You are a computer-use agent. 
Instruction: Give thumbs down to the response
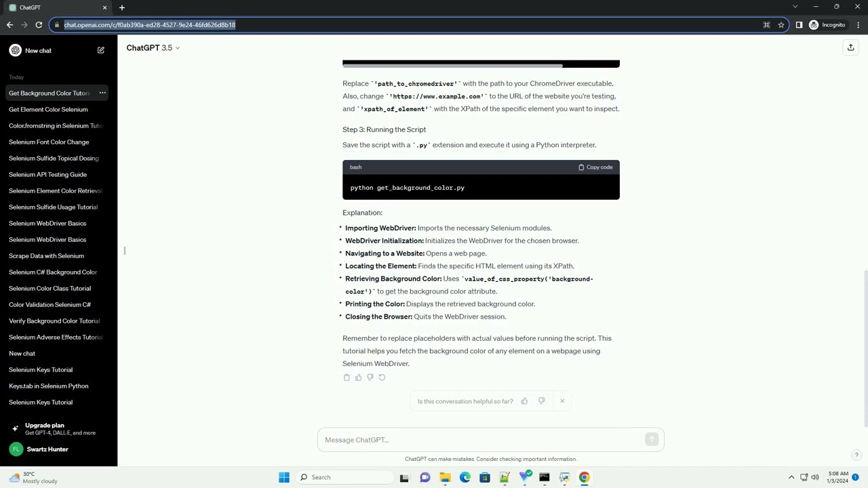coord(370,378)
